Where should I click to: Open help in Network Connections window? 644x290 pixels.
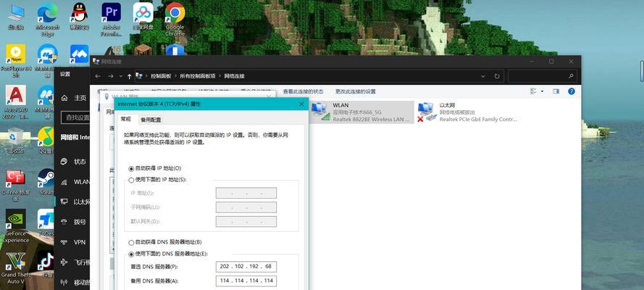pos(572,91)
